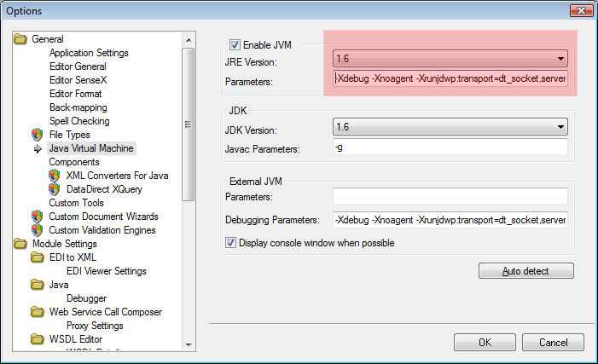
Task: Click the Cancel button
Action: click(x=553, y=342)
